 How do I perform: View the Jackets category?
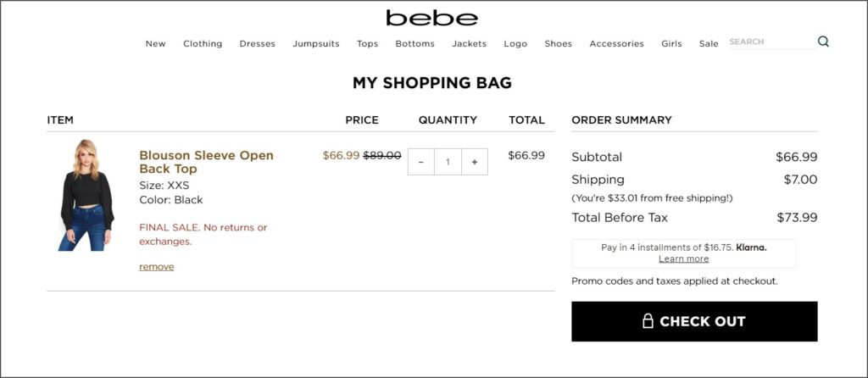[x=470, y=44]
